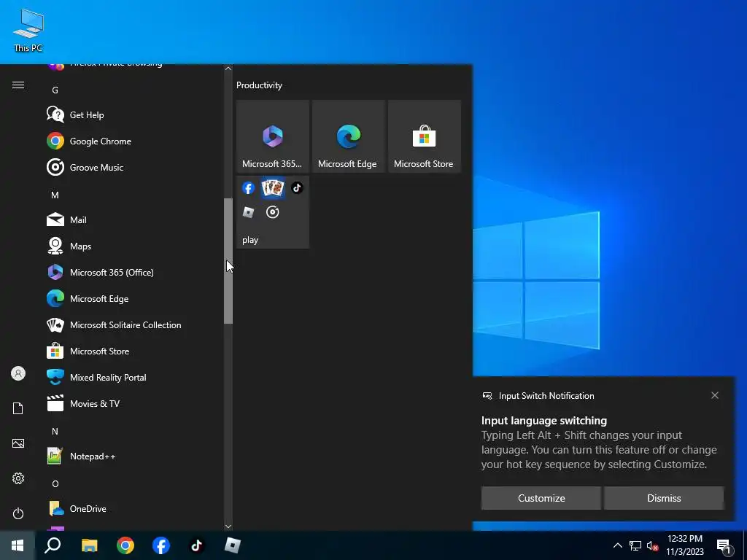
Task: Open Mixed Reality Portal
Action: [x=133, y=377]
